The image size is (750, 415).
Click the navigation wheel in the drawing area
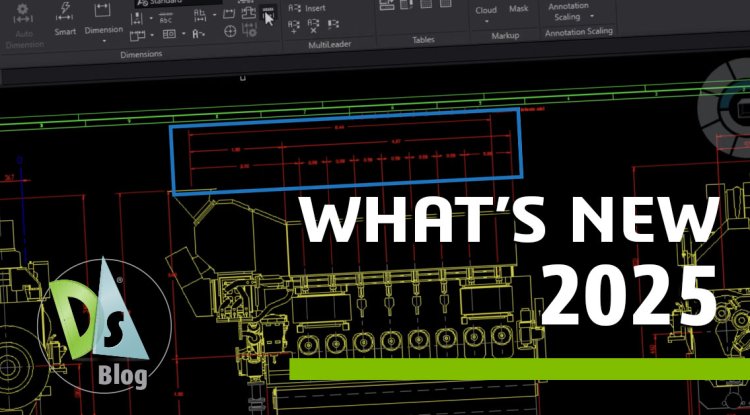click(x=728, y=110)
